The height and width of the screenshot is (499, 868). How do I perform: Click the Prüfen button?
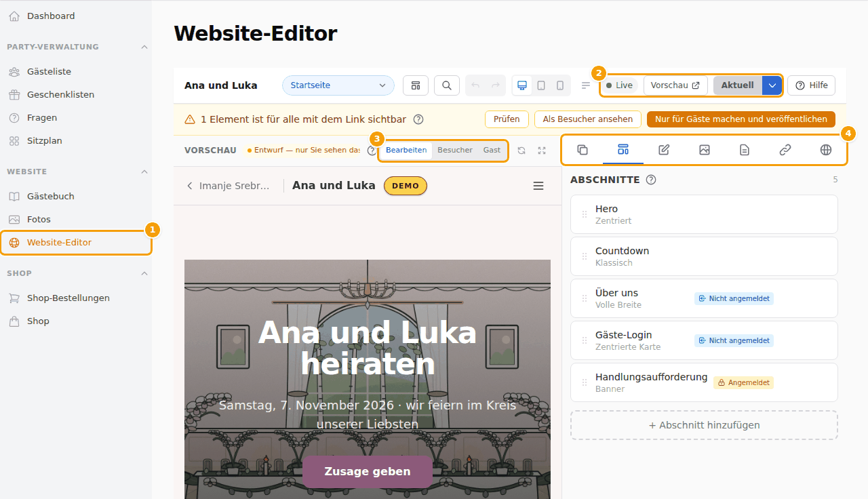[507, 119]
